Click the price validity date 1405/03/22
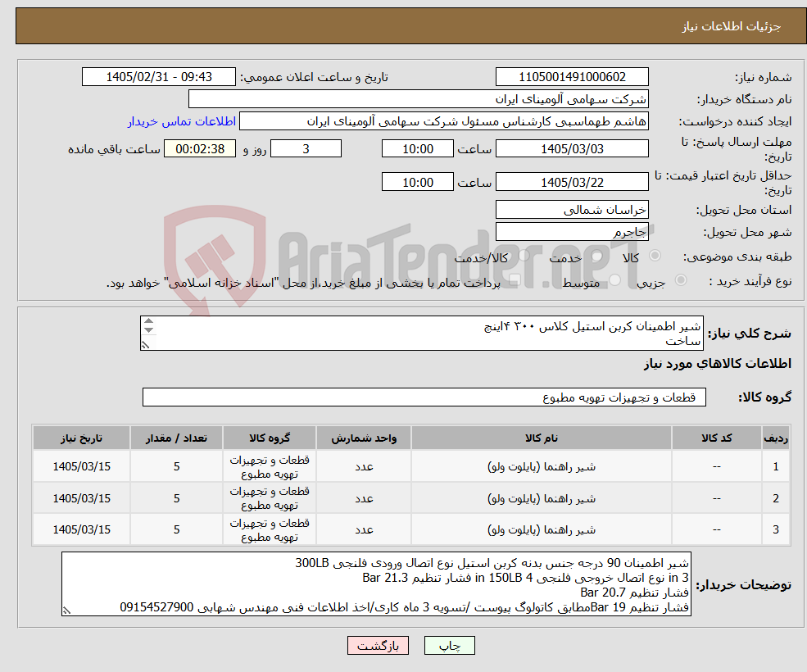Viewport: 807px width, 672px height. pos(572,182)
